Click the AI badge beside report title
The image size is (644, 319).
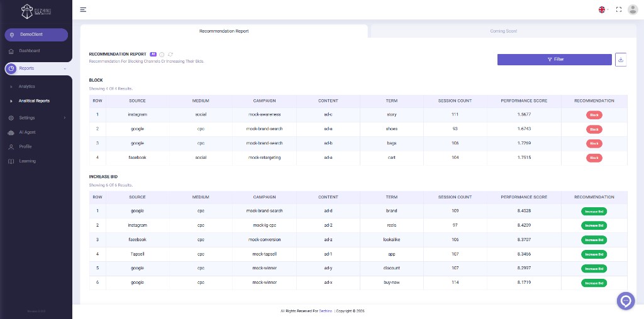(x=153, y=54)
